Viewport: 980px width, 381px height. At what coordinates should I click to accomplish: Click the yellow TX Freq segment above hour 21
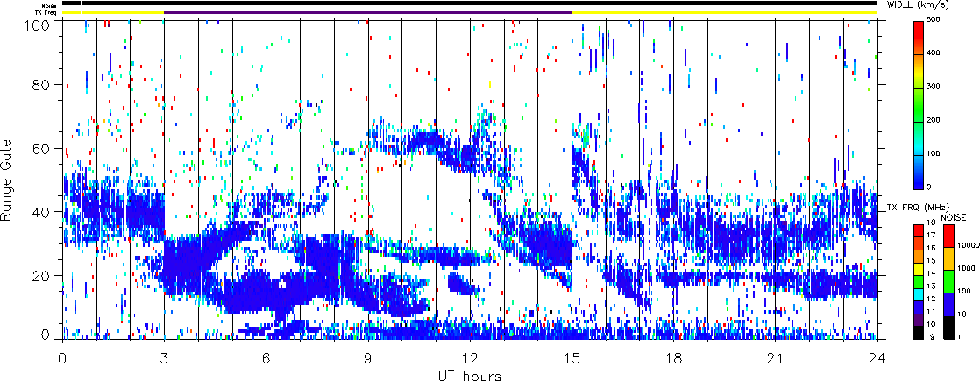pyautogui.click(x=724, y=12)
